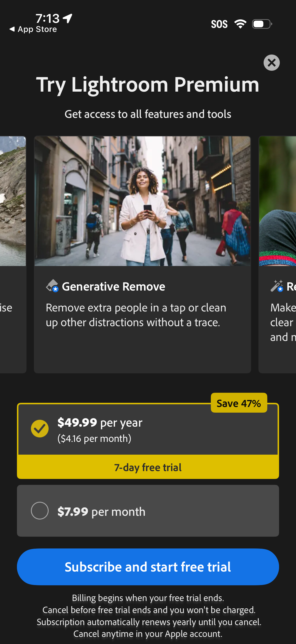Show the next feature card on right
This screenshot has width=296, height=644.
coord(277,254)
